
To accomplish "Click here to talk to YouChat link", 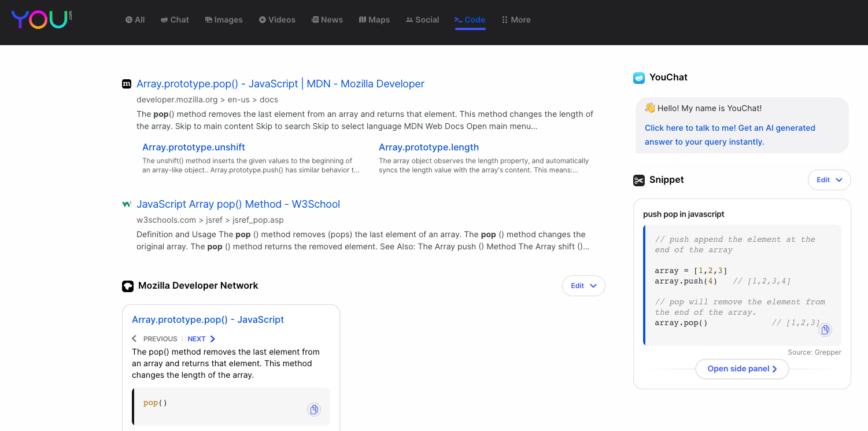I will click(x=730, y=135).
